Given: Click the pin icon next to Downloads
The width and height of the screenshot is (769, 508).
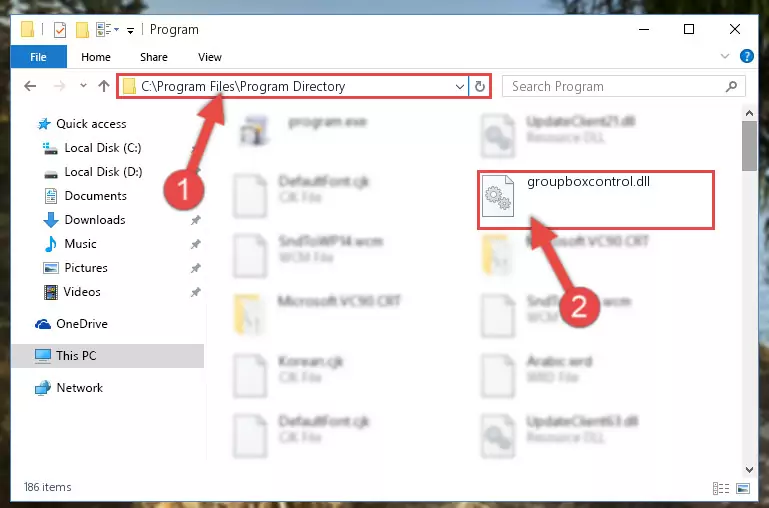Looking at the screenshot, I should 196,220.
